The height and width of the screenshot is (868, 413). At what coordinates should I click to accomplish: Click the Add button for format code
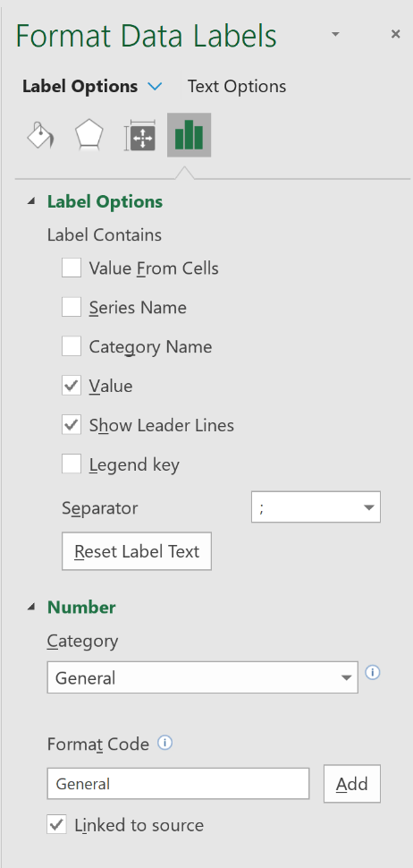pos(352,783)
